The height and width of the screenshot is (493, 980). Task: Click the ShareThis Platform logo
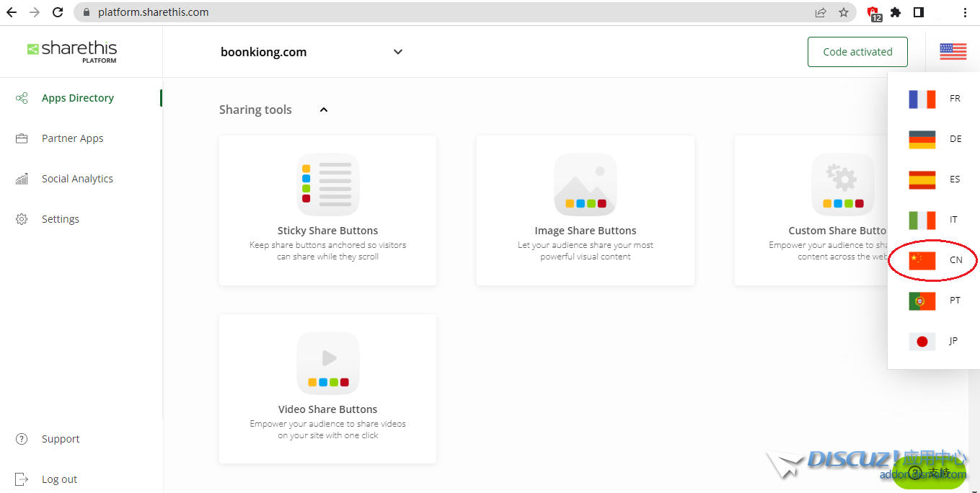[72, 51]
